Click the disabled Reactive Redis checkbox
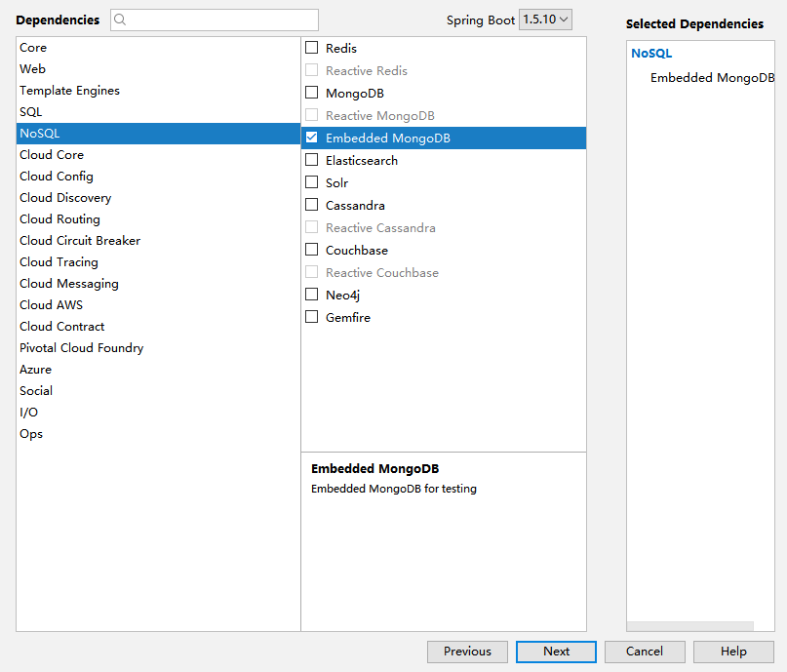Viewport: 787px width, 672px height. click(312, 70)
